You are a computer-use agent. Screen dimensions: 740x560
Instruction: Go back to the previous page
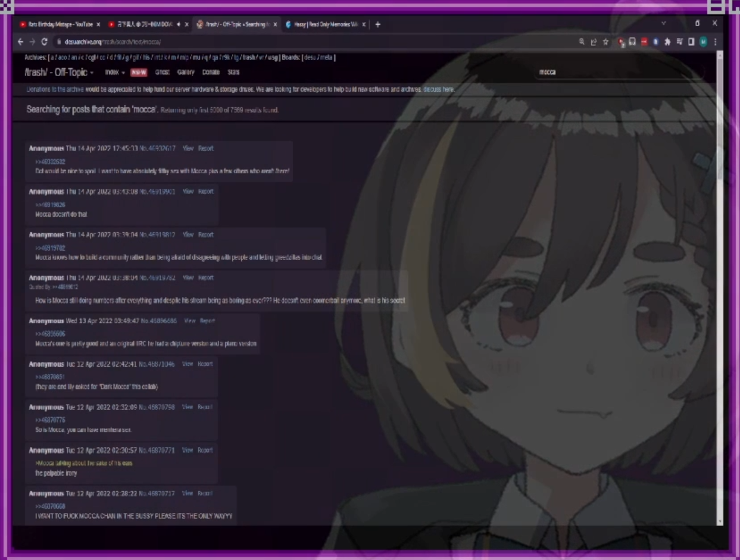tap(21, 42)
